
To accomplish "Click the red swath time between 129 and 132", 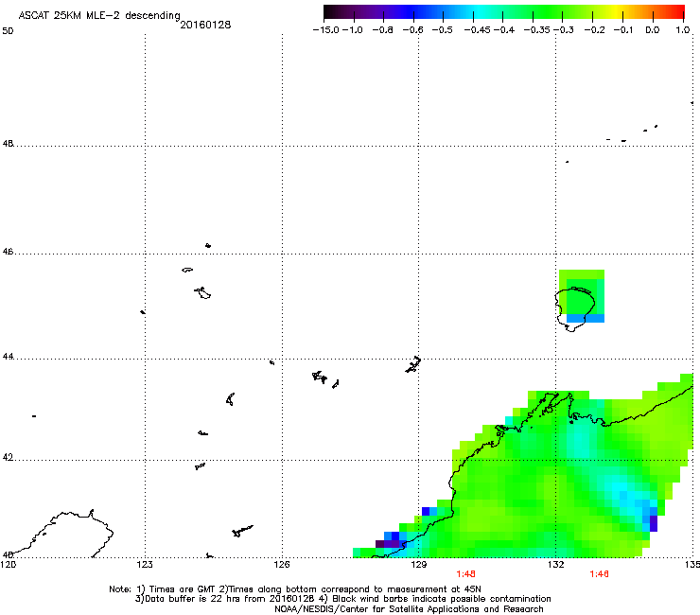I will tap(465, 574).
